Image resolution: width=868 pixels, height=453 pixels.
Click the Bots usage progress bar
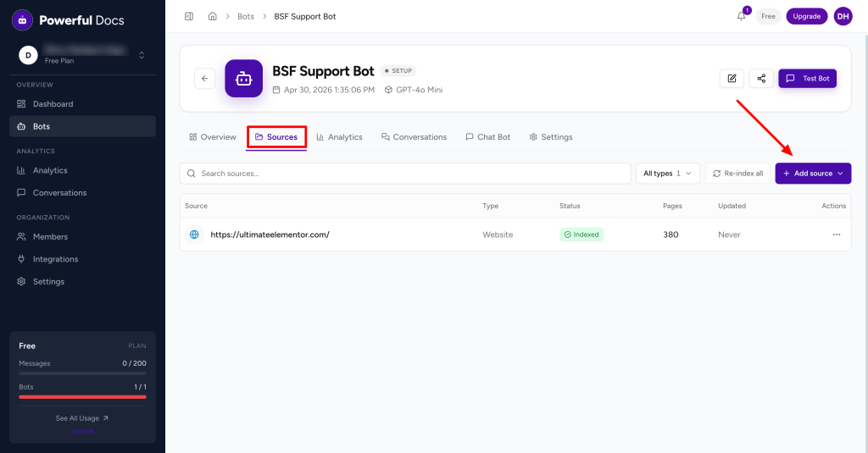pyautogui.click(x=82, y=396)
